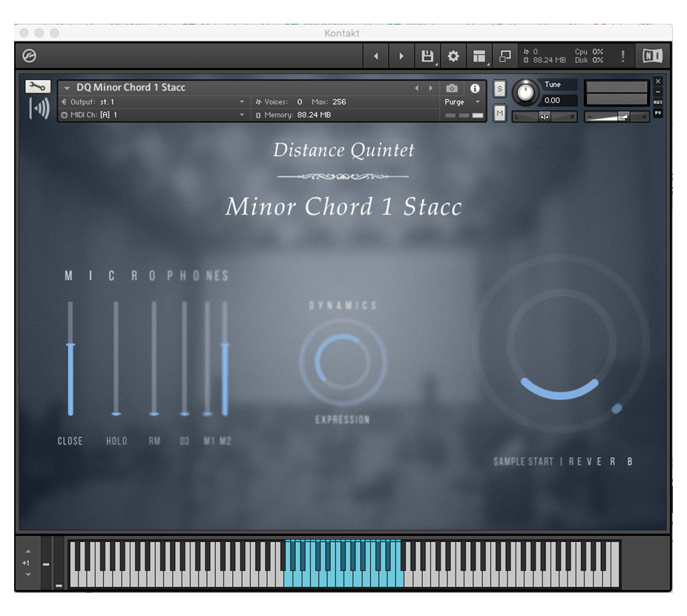Toggle the PV button on instrument header

pyautogui.click(x=657, y=113)
